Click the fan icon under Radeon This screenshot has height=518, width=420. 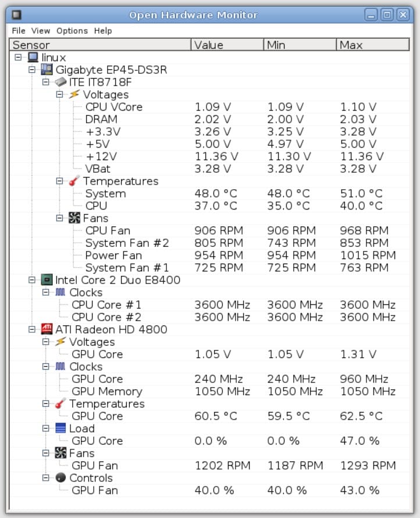pos(60,453)
